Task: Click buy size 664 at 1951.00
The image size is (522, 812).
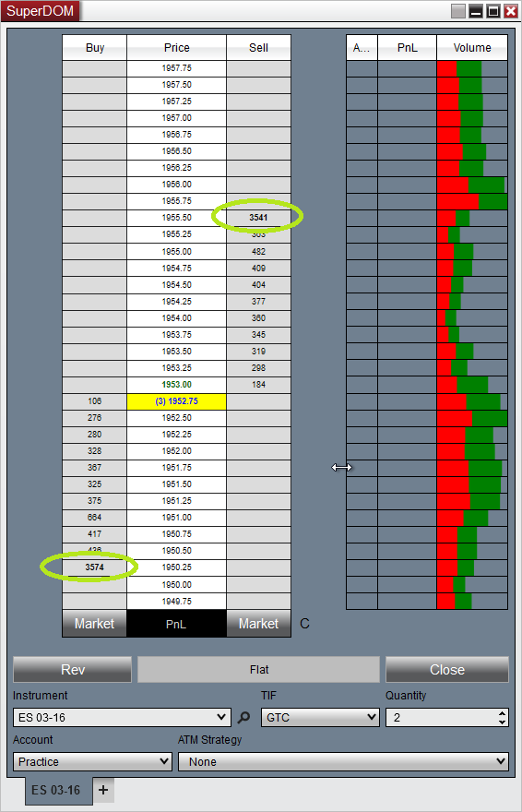Action: click(x=95, y=518)
